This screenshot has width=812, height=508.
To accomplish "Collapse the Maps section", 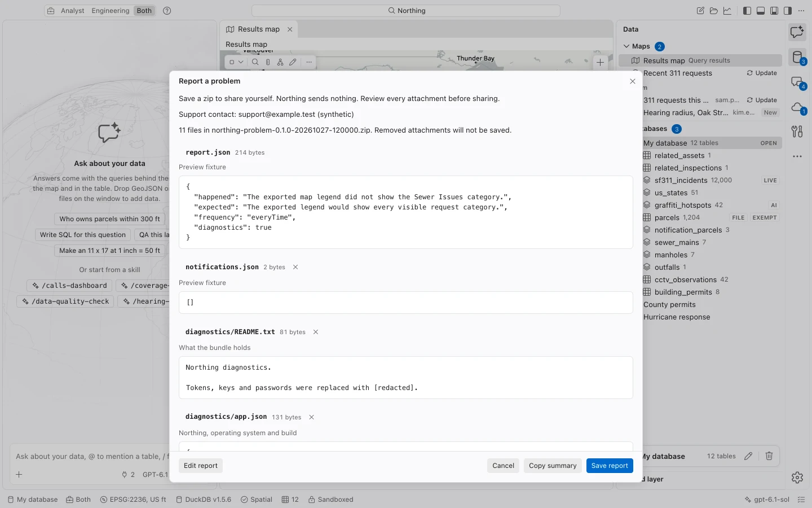I will click(626, 46).
